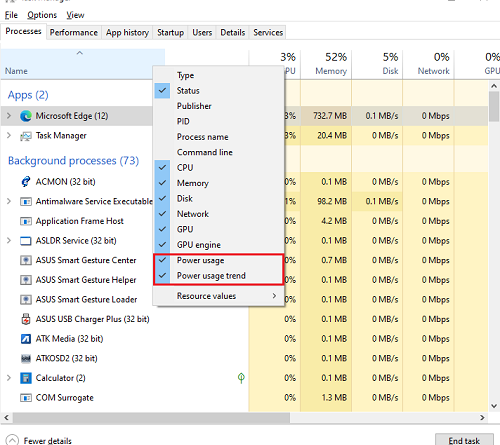The height and width of the screenshot is (445, 500).
Task: Click the COM Surrogate icon
Action: point(26,398)
